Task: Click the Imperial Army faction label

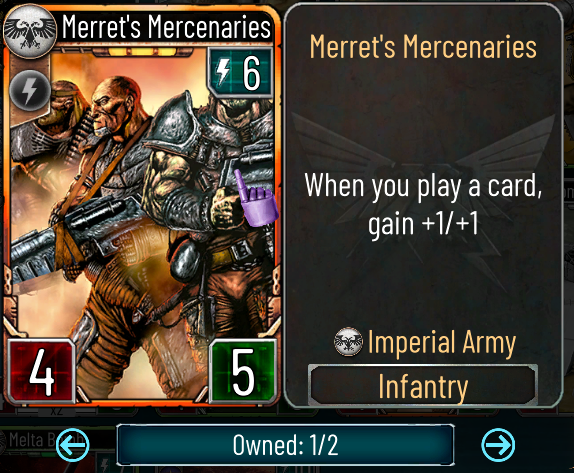Action: tap(441, 342)
